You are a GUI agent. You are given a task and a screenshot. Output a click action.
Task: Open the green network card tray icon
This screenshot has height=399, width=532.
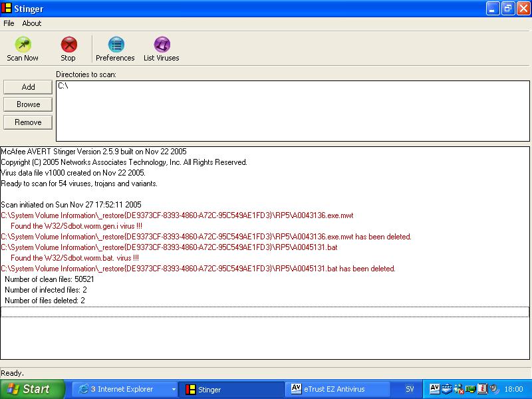click(470, 389)
